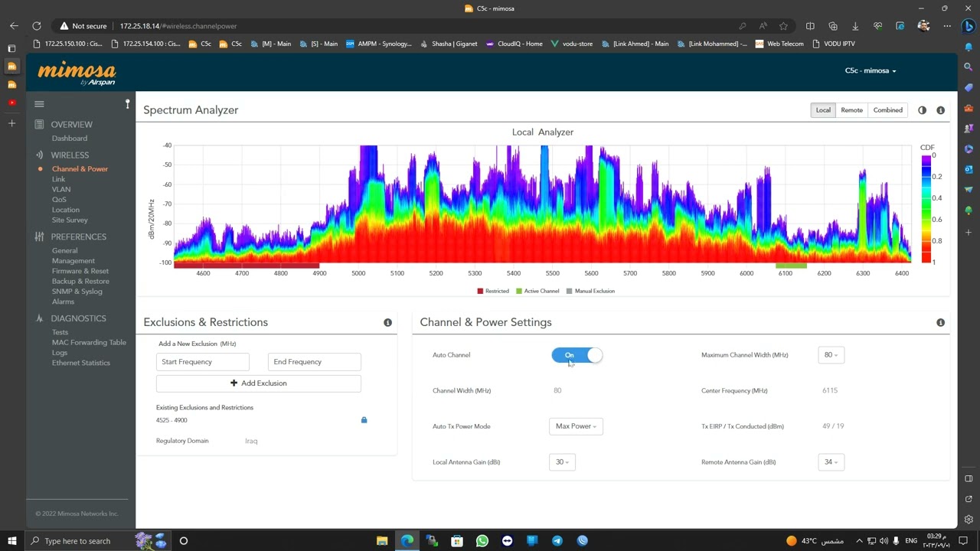Click the mimosa by Airspan logo
The width and height of the screenshot is (980, 551).
(77, 73)
